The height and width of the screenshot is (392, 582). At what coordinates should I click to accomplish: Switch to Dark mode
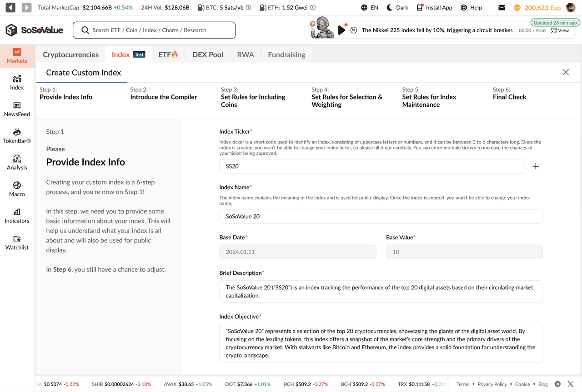397,7
